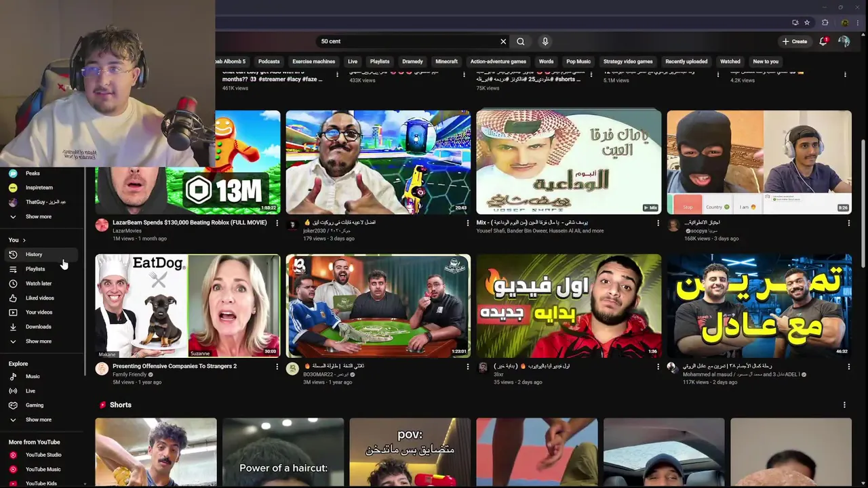868x488 pixels.
Task: Open the browser extensions puzzle icon
Action: click(x=825, y=22)
